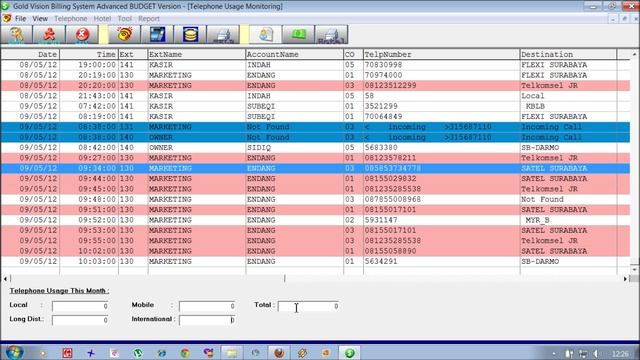
Task: Click the network tray icon
Action: click(x=583, y=353)
